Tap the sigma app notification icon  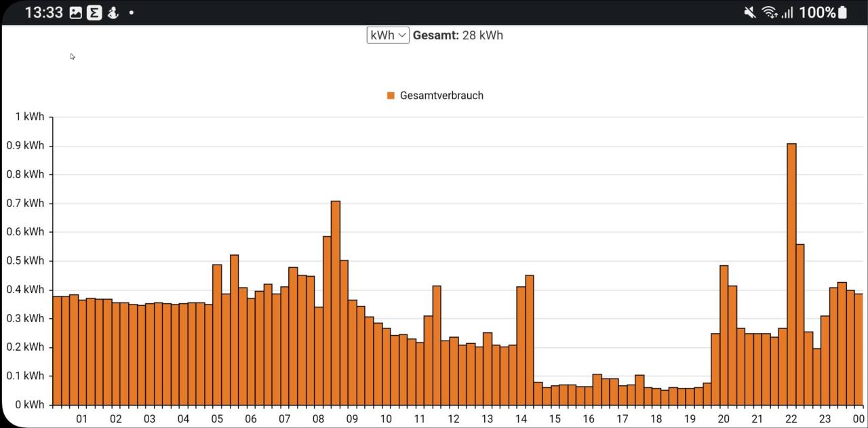(94, 12)
